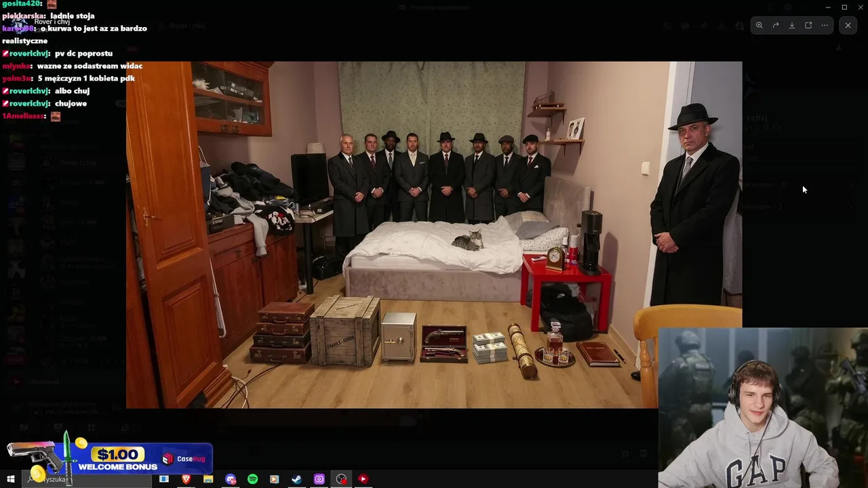
Task: Open the purple camera app taskbar icon
Action: (x=319, y=479)
